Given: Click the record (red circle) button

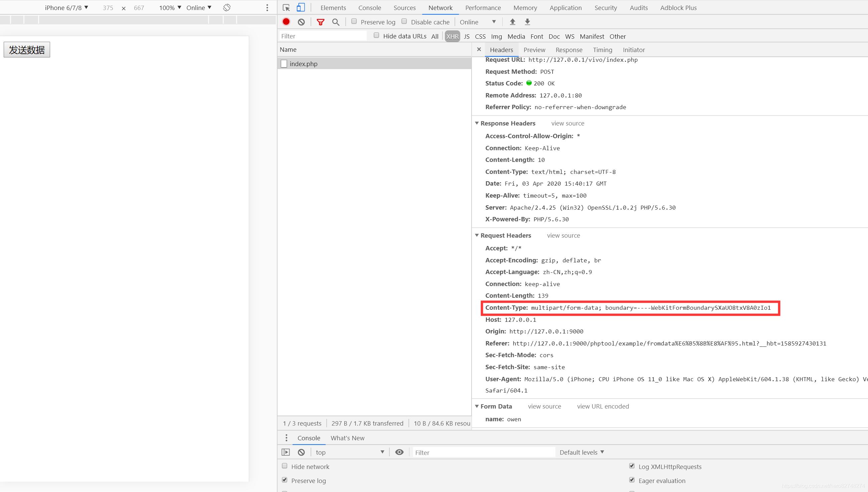Looking at the screenshot, I should tap(286, 22).
